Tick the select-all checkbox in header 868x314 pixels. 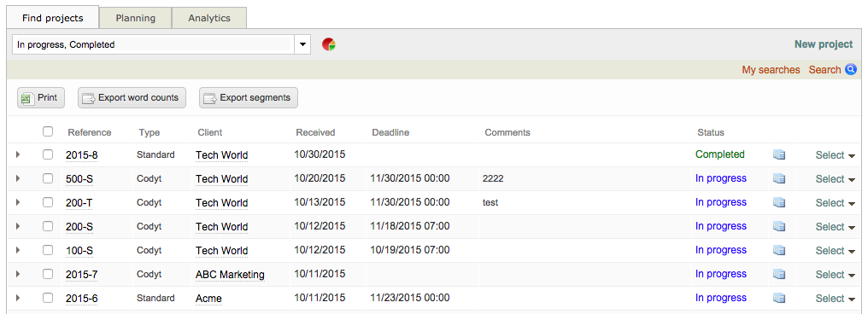[x=48, y=131]
